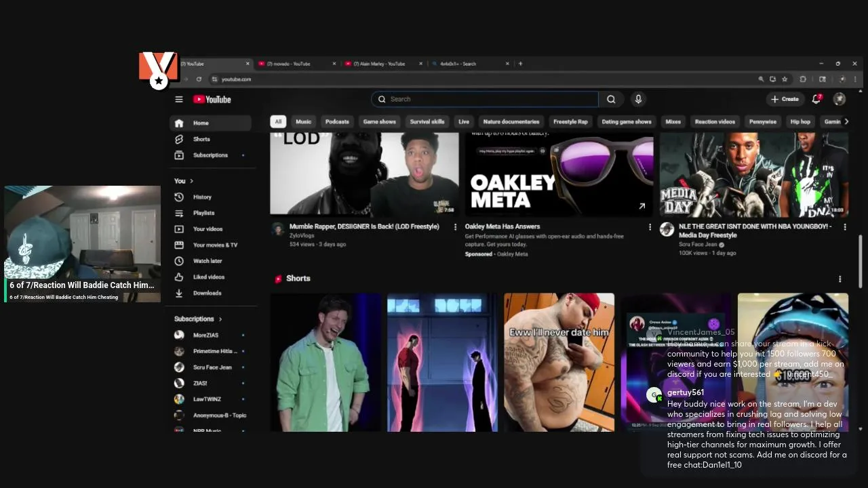Open the green shirt comedian Short

pos(325,363)
